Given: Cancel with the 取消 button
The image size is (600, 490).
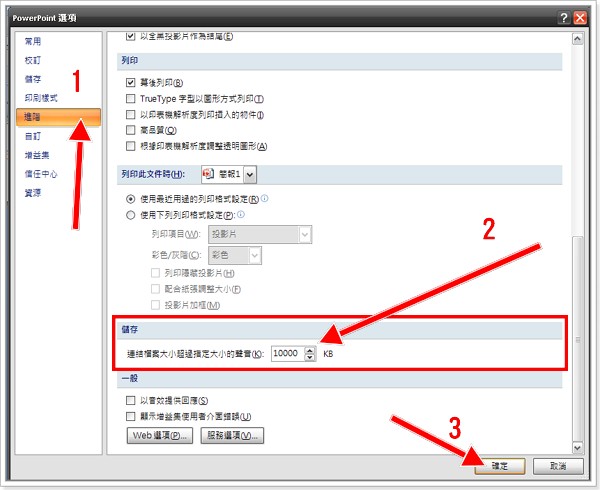Looking at the screenshot, I should pos(558,466).
